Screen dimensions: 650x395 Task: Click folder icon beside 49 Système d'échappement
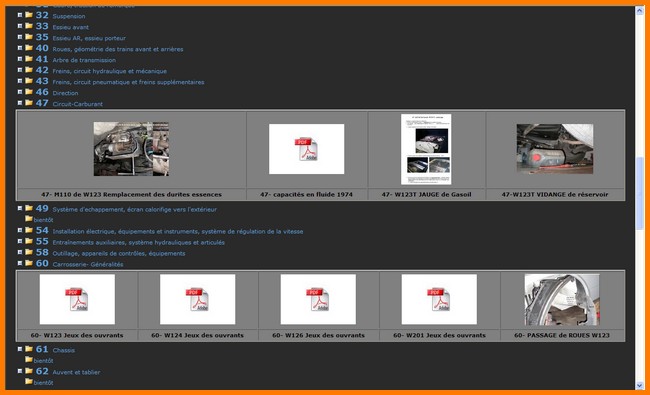coord(29,208)
